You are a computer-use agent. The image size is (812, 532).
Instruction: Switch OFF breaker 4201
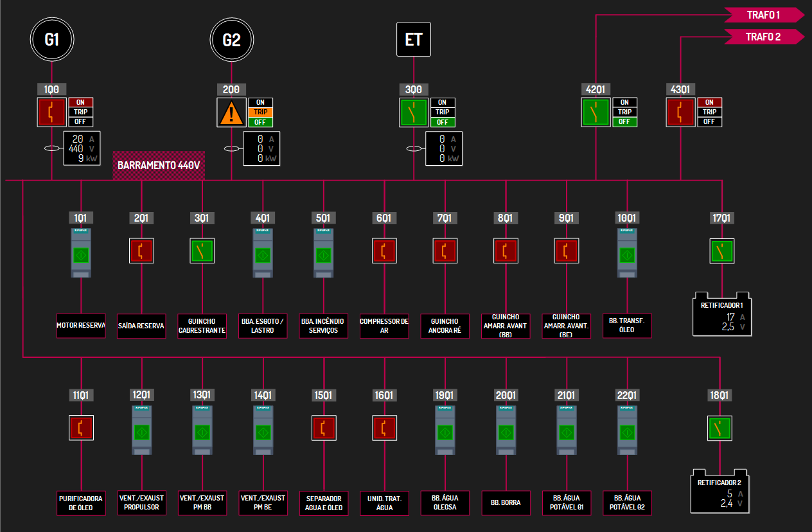pos(624,122)
